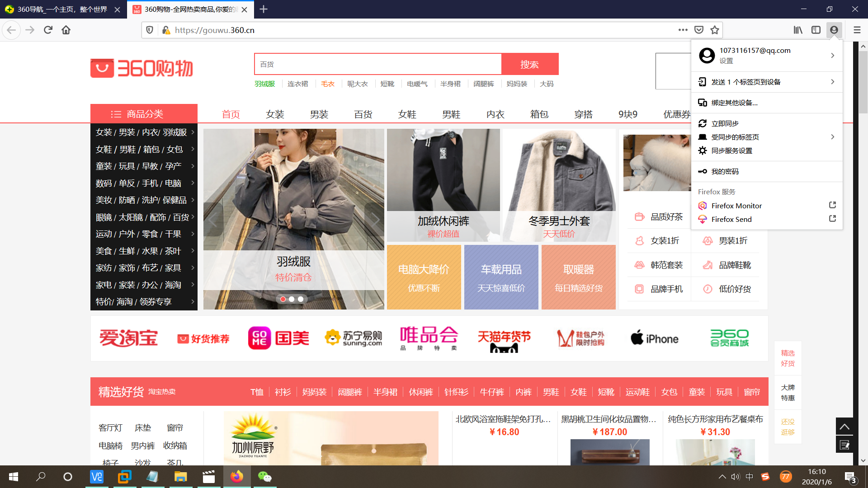Bookmark this page using the star icon
Image resolution: width=868 pixels, height=488 pixels.
[x=715, y=30]
